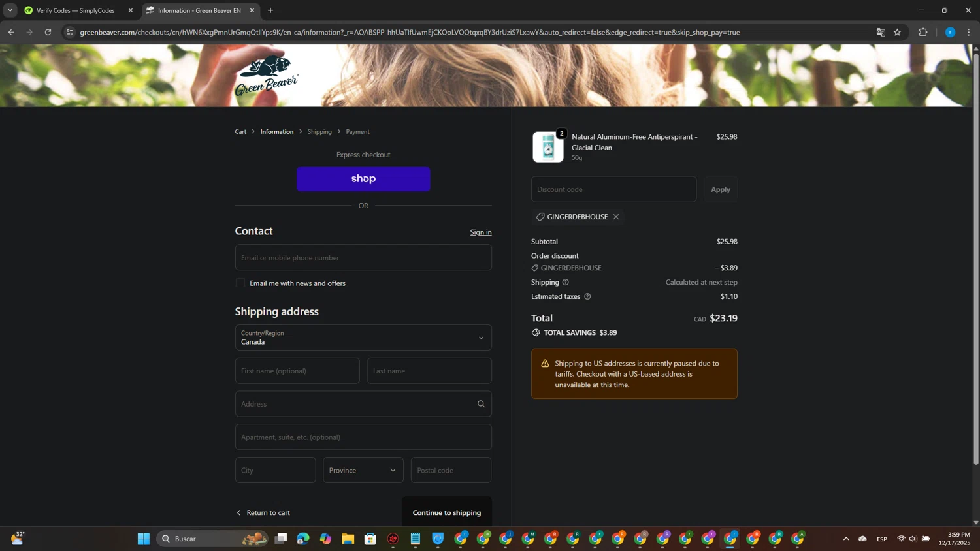Focus the Postal code field

point(451,470)
